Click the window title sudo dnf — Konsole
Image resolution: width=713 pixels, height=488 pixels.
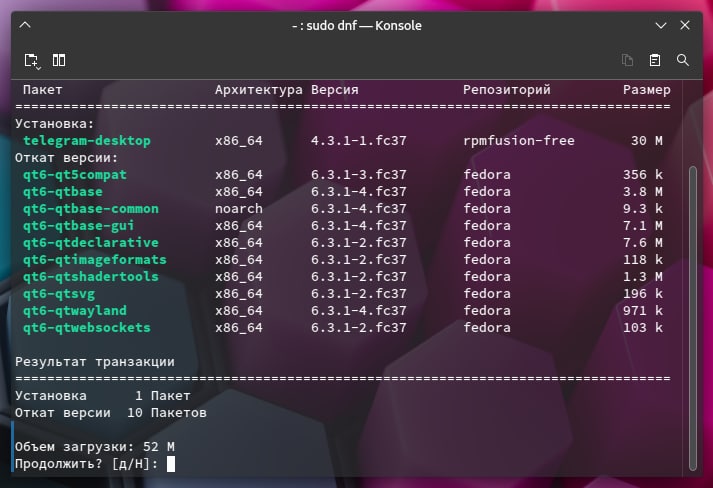[357, 25]
